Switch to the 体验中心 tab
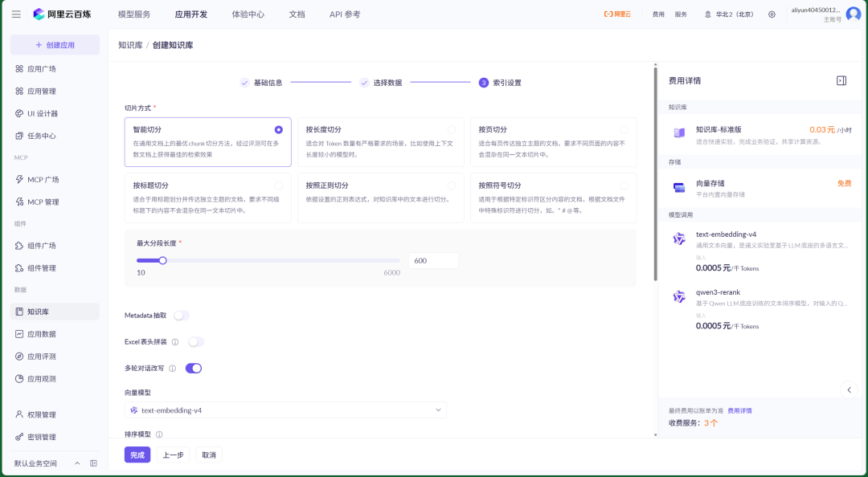Viewport: 868px width, 477px height. click(248, 14)
